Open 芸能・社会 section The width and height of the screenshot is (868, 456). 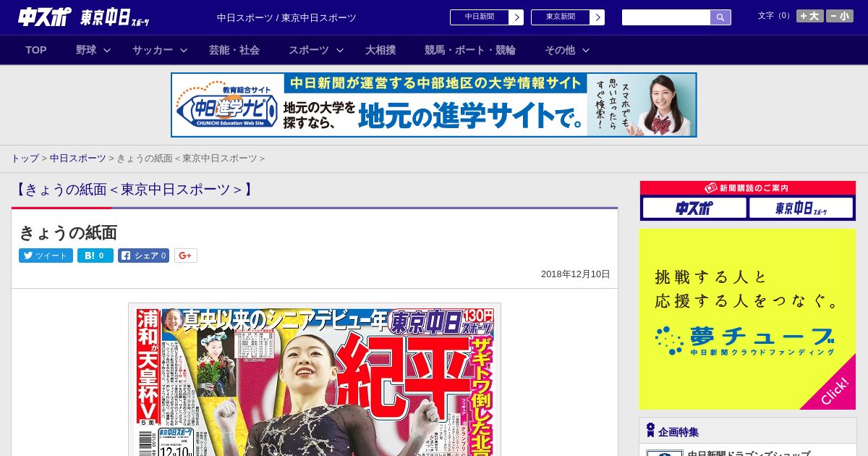(x=234, y=50)
